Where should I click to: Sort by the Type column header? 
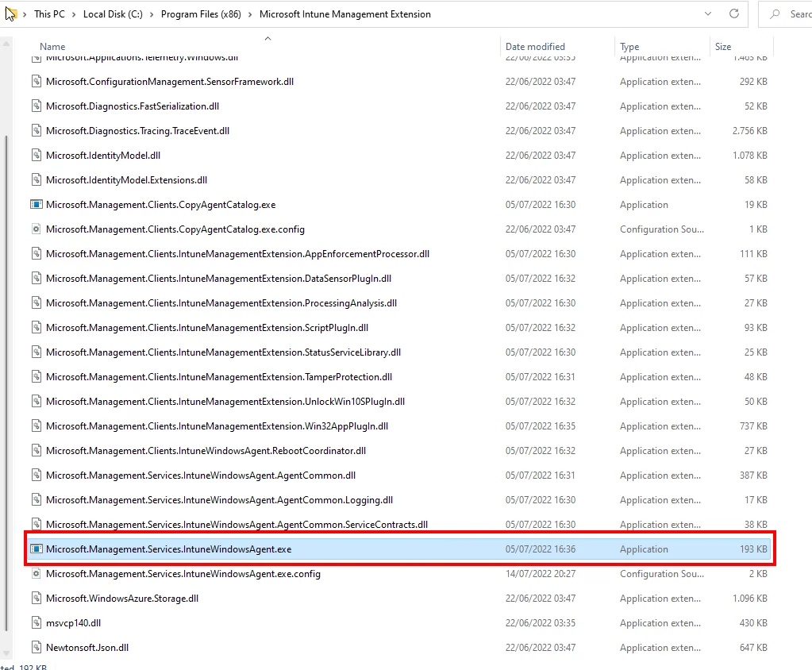(629, 47)
